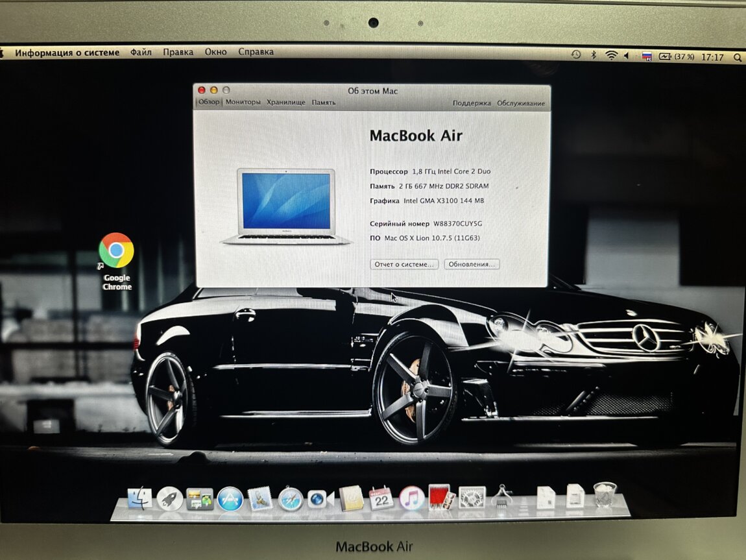Open System Preferences gear icon in dock
Image resolution: width=746 pixels, height=560 pixels.
[472, 498]
